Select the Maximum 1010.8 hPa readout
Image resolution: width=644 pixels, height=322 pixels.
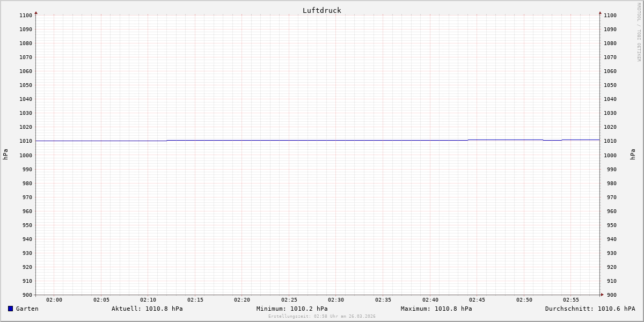point(436,309)
